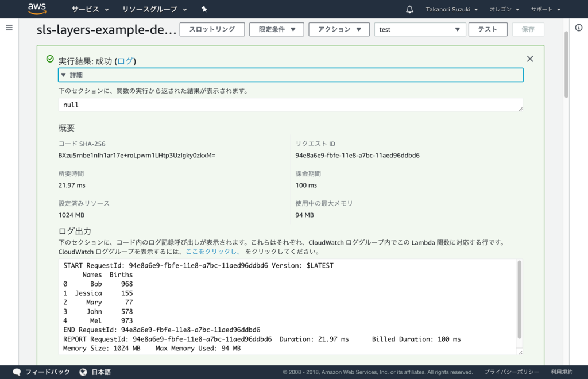
Task: Click the log output resize handle
Action: [x=520, y=352]
